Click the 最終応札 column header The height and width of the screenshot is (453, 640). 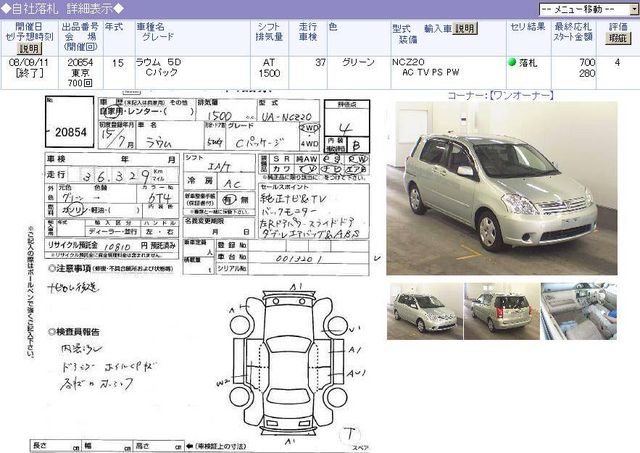573,27
